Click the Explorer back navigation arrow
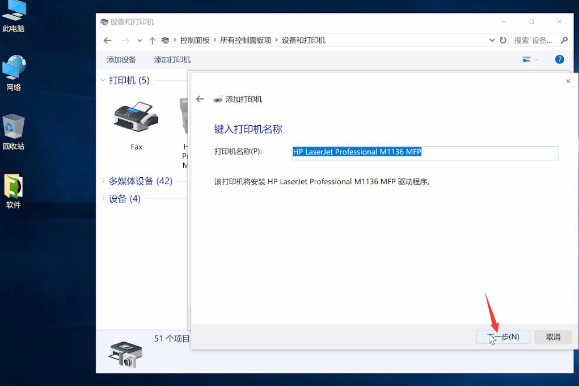This screenshot has width=579, height=386. tap(107, 40)
